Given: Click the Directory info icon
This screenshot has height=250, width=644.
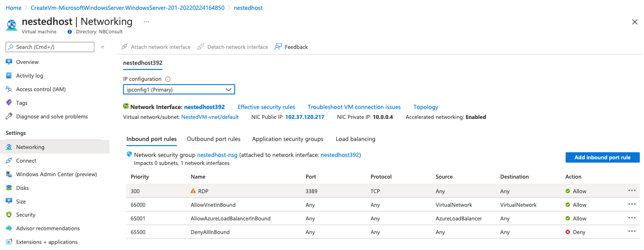Looking at the screenshot, I should [x=70, y=32].
